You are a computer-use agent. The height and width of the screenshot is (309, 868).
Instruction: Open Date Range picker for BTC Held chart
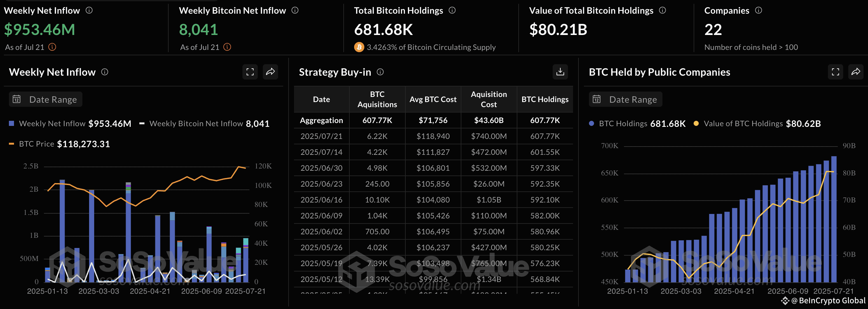pos(626,99)
